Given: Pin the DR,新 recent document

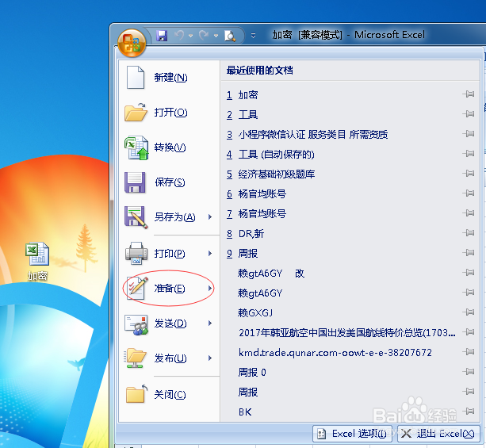Looking at the screenshot, I should 469,233.
